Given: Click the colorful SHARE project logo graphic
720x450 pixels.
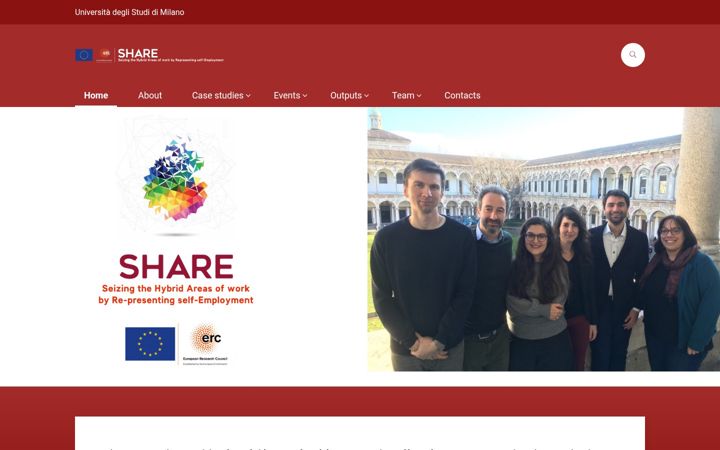Looking at the screenshot, I should click(175, 178).
